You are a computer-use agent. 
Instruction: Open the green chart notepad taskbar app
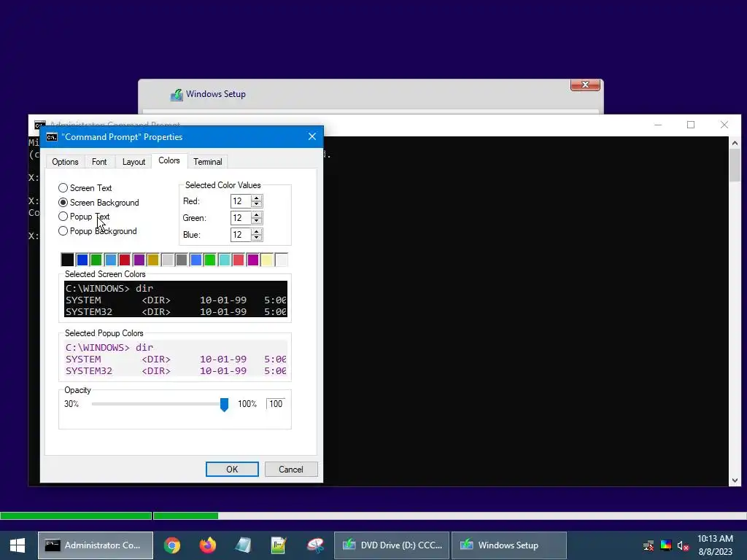[x=278, y=545]
